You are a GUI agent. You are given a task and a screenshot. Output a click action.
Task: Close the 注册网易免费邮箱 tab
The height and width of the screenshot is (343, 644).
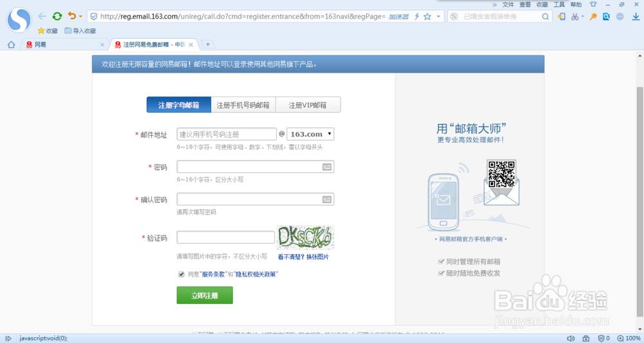(x=191, y=44)
